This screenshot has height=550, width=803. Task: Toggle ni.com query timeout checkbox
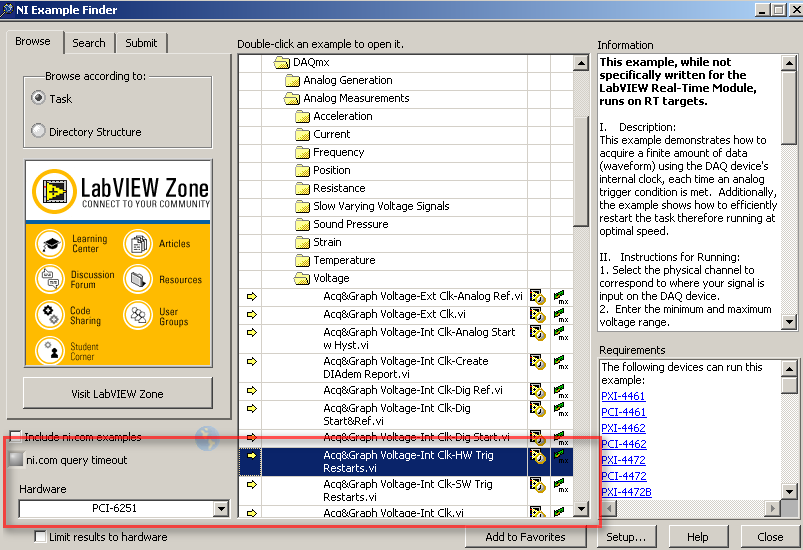coord(17,458)
